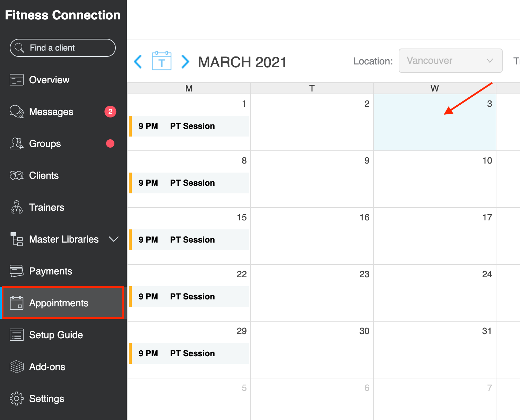The height and width of the screenshot is (420, 520).
Task: Open the Payments menu item
Action: [63, 271]
